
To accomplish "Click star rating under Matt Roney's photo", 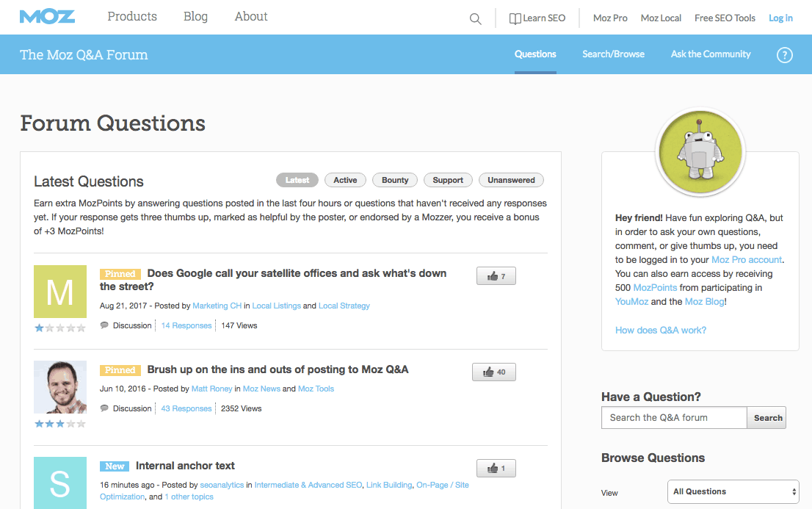I will click(x=60, y=424).
